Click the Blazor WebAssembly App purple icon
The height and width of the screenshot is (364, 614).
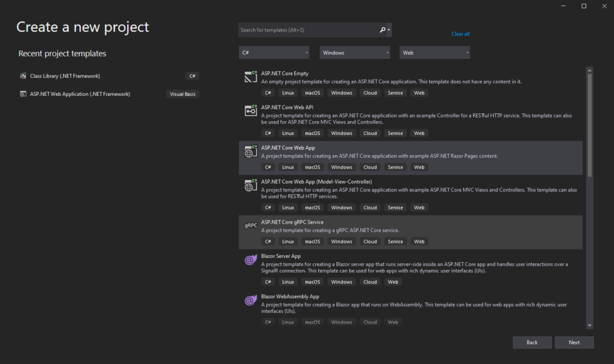pos(251,300)
